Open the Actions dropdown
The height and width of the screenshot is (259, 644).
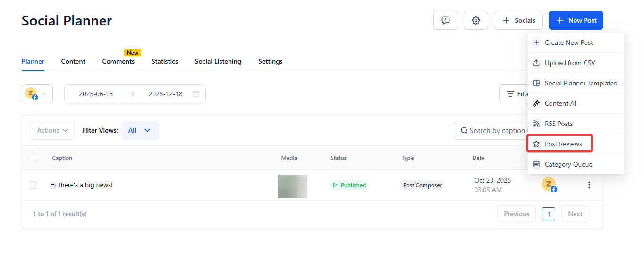pos(52,130)
